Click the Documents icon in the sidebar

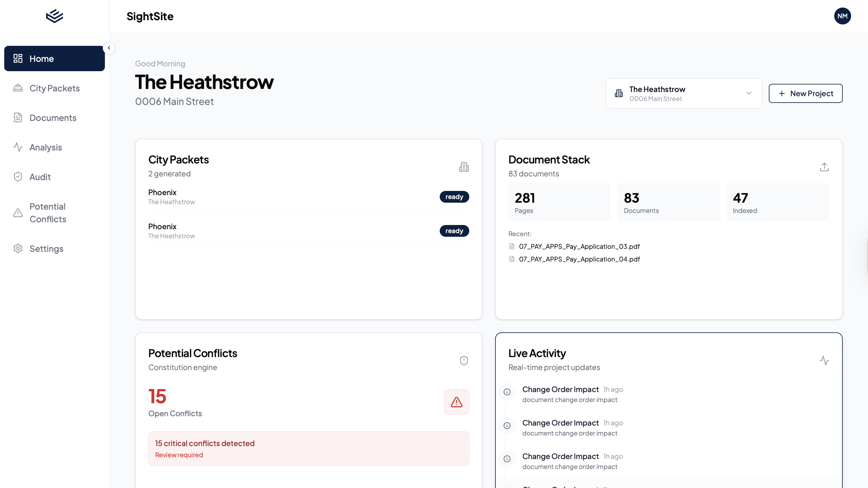click(x=18, y=118)
